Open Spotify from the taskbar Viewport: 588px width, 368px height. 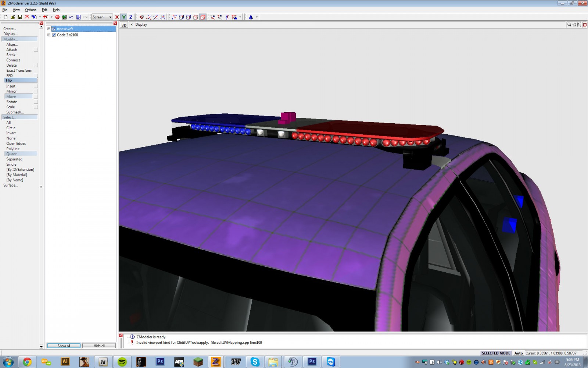[122, 362]
